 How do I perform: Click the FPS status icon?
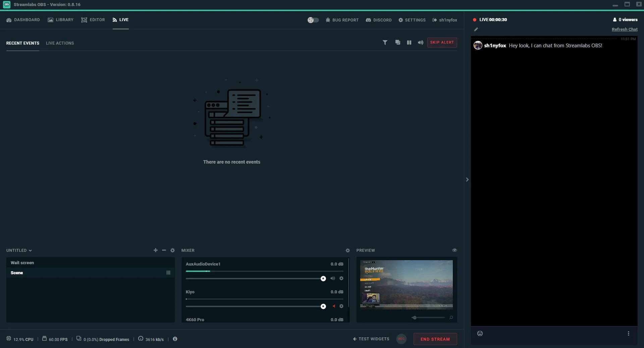(44, 339)
